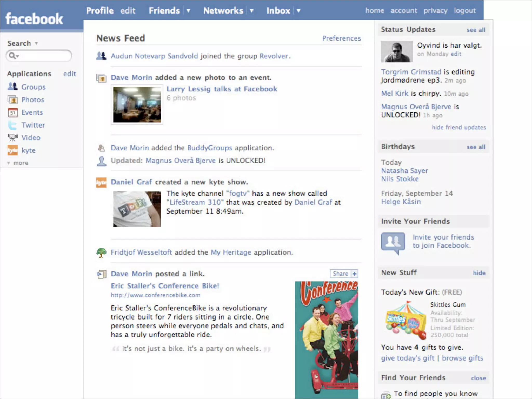Click the Share button on Dave Morin's link

340,274
